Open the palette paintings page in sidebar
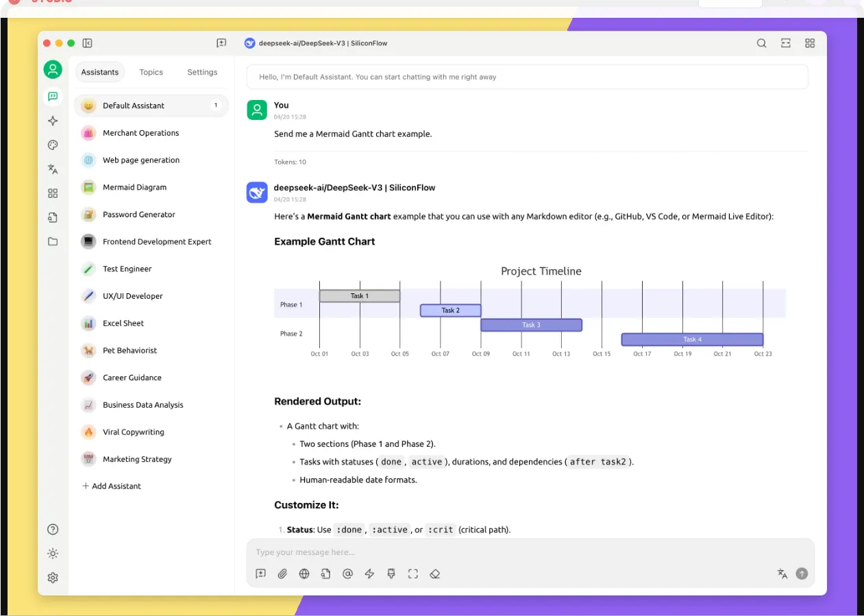Viewport: 864px width, 616px height. point(53,145)
